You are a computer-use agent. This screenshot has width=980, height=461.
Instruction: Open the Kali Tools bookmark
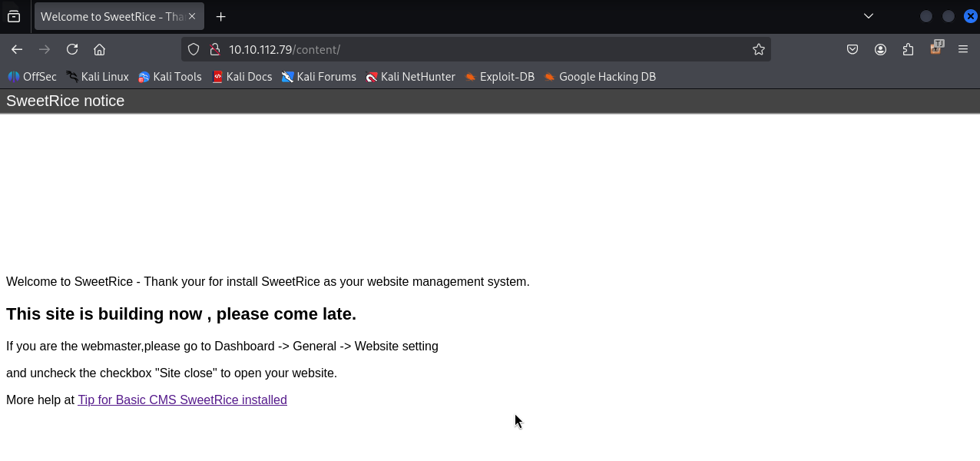click(x=170, y=77)
